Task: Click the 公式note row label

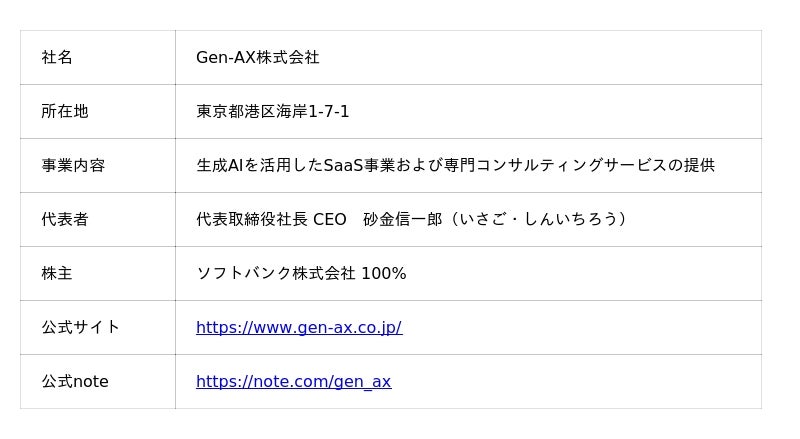Action: (75, 381)
